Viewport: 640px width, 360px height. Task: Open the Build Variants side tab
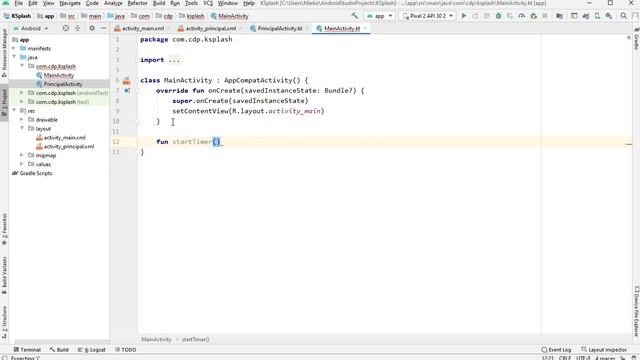point(4,275)
